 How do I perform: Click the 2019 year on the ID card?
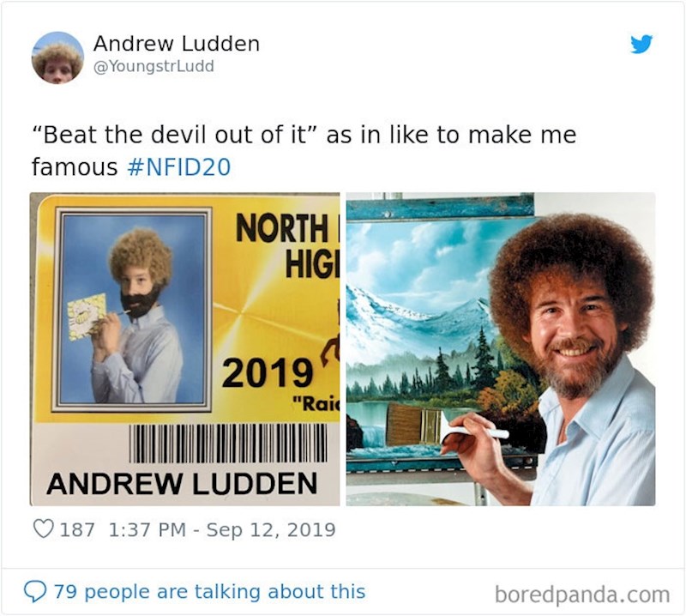(x=268, y=372)
